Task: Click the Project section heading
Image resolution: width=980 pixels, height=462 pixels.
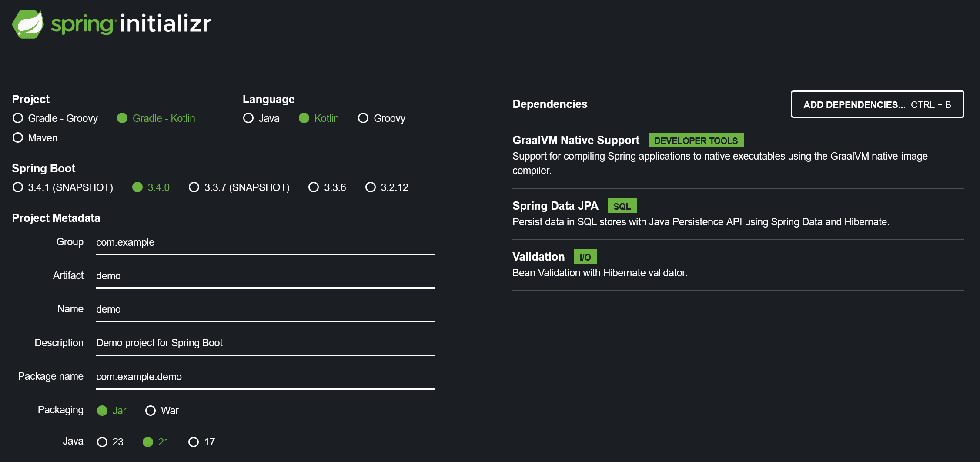Action: [30, 99]
